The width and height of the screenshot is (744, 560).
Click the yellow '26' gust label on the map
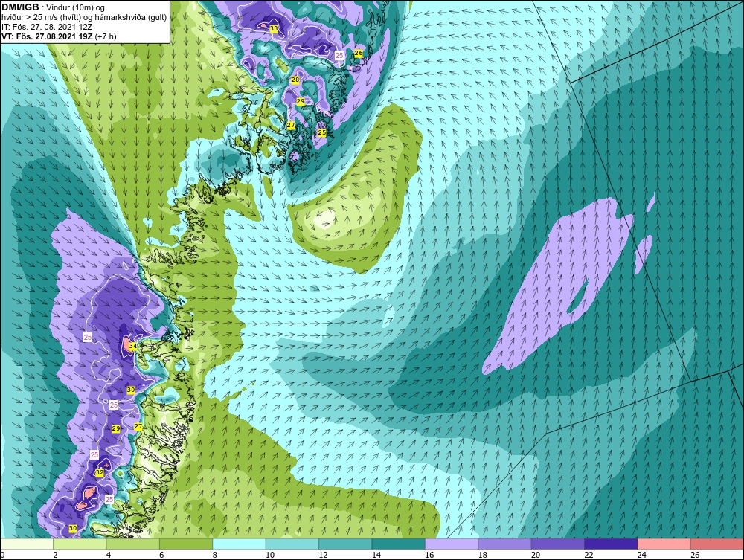pos(359,53)
